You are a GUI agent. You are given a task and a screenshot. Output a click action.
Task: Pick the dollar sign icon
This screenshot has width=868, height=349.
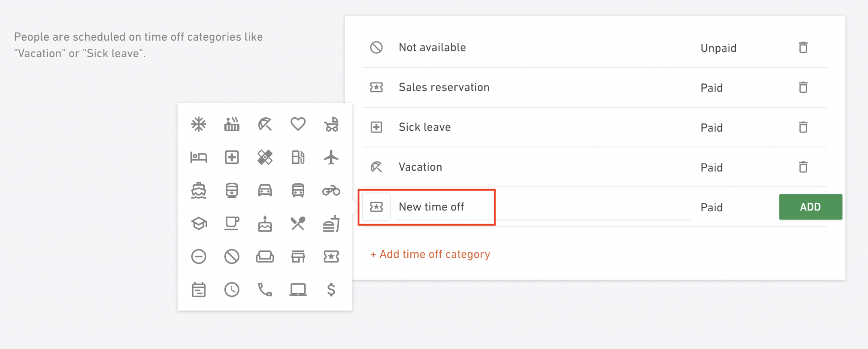click(x=331, y=290)
